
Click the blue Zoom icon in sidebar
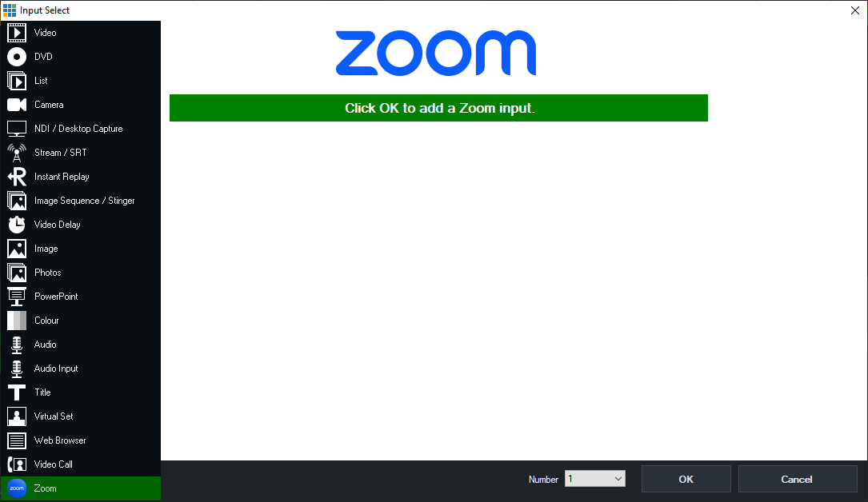17,488
